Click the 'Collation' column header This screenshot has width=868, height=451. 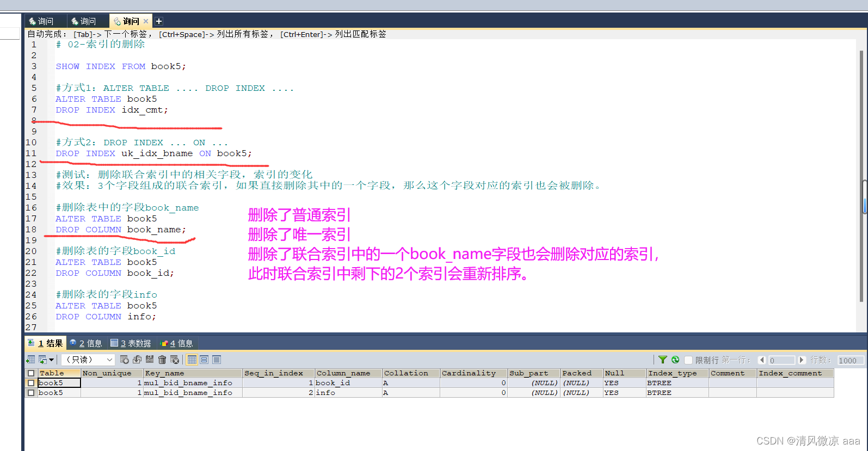pyautogui.click(x=411, y=373)
